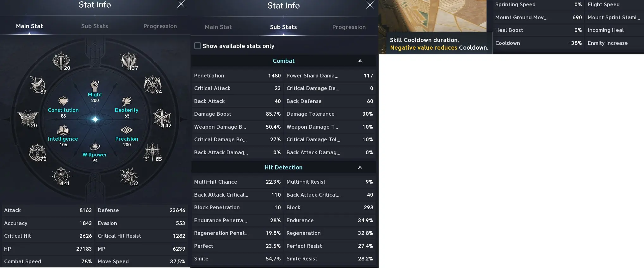
Task: Collapse the Combat section arrow
Action: 360,61
